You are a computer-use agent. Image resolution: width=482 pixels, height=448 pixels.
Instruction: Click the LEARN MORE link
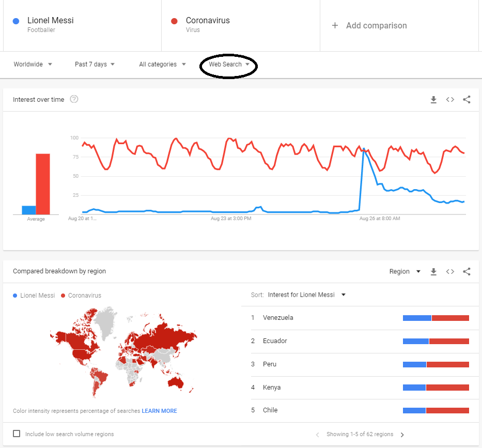[159, 411]
